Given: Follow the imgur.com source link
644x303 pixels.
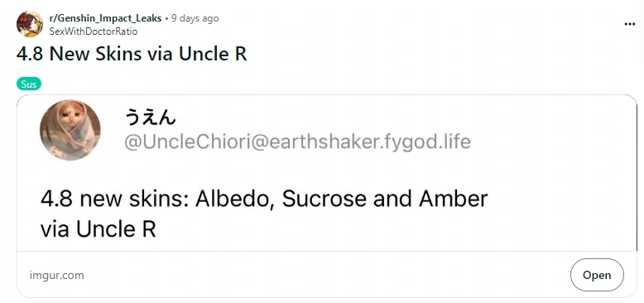Looking at the screenshot, I should point(56,275).
